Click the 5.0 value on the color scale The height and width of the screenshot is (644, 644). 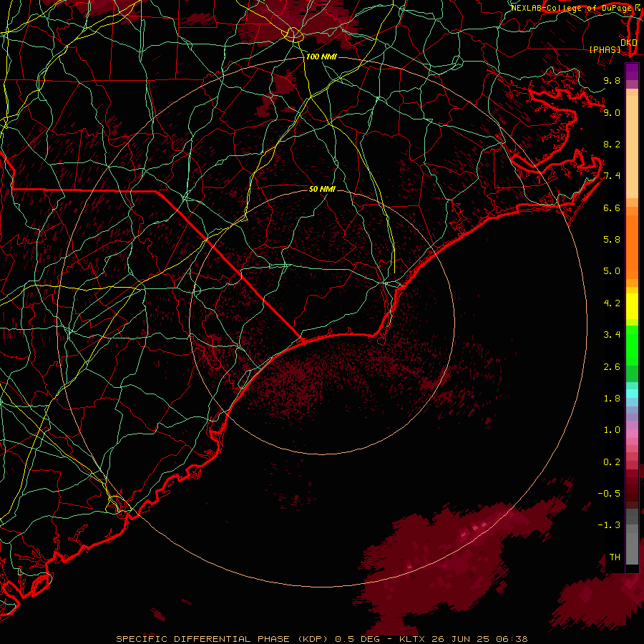point(612,271)
